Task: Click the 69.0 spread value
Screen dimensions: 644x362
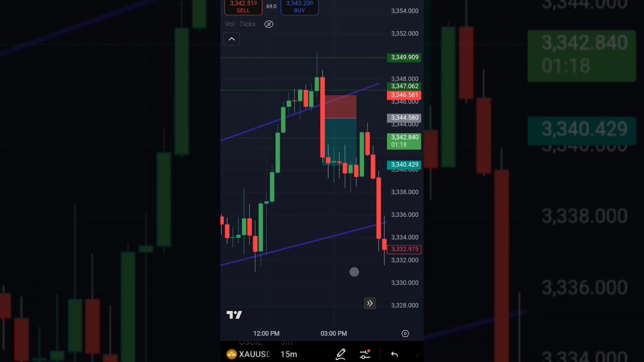Action: pos(271,7)
